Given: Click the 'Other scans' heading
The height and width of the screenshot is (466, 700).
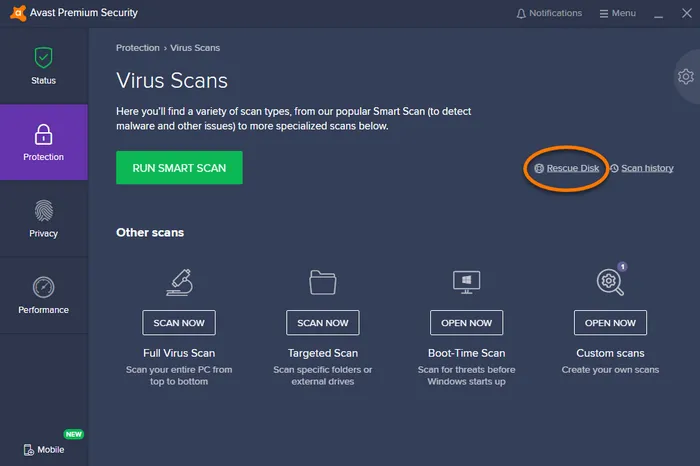Looking at the screenshot, I should 150,233.
